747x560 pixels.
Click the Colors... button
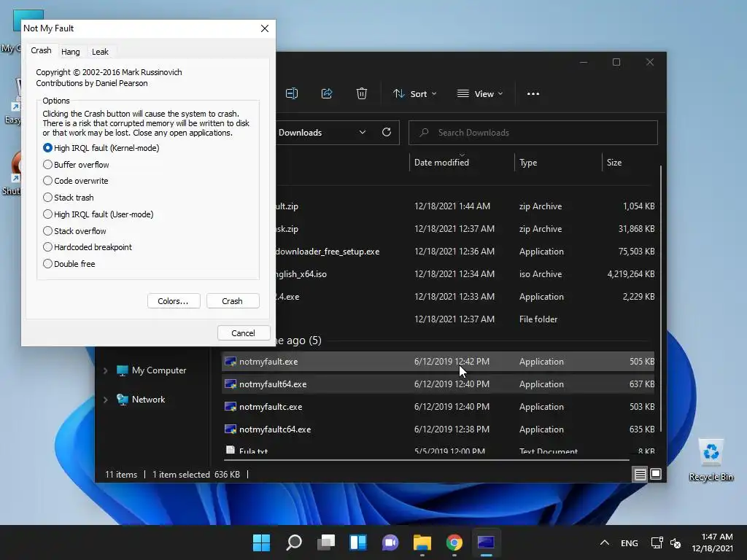click(x=174, y=301)
